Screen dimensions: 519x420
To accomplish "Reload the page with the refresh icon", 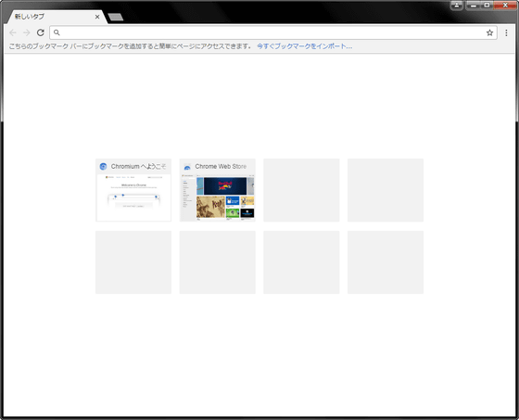I will pos(41,32).
